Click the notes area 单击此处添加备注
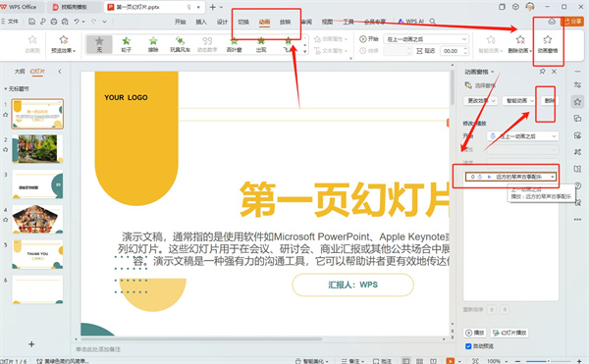 98,349
